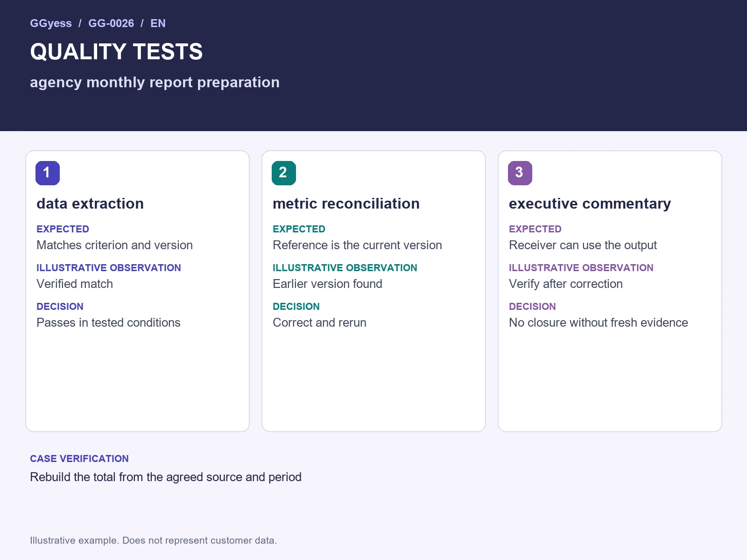Open the GG-0026 breadcrumb link
The image size is (747, 560).
111,23
